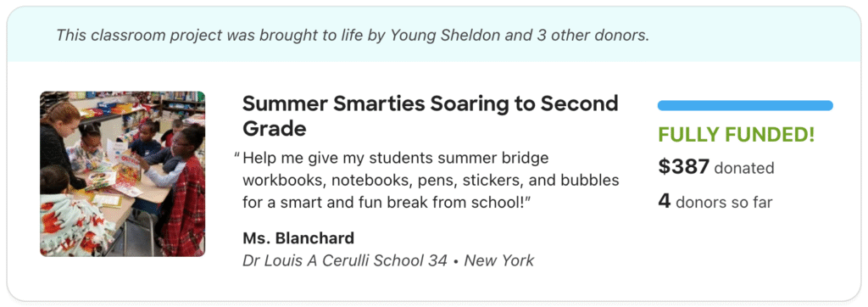
Task: Open the Dr Louis A Cerulli School 34 link
Action: tap(345, 260)
